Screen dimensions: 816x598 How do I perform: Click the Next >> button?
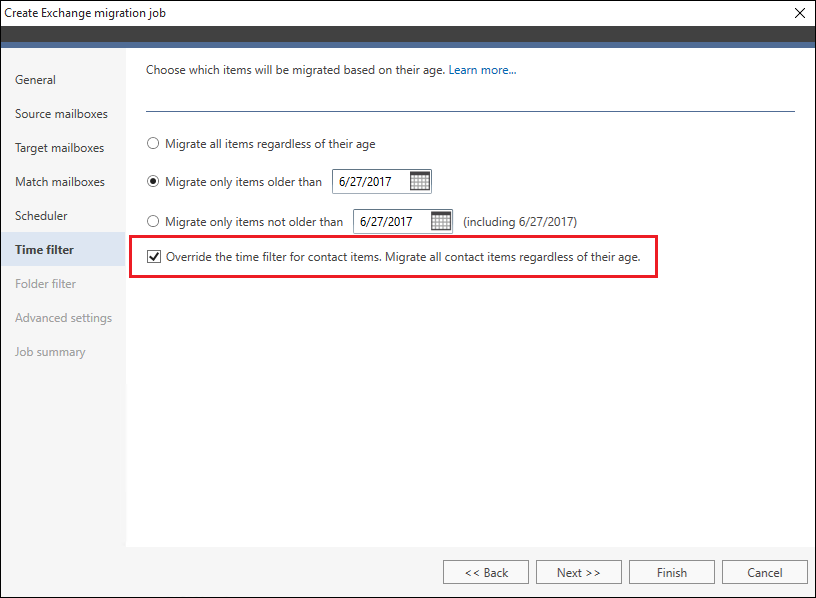point(579,572)
